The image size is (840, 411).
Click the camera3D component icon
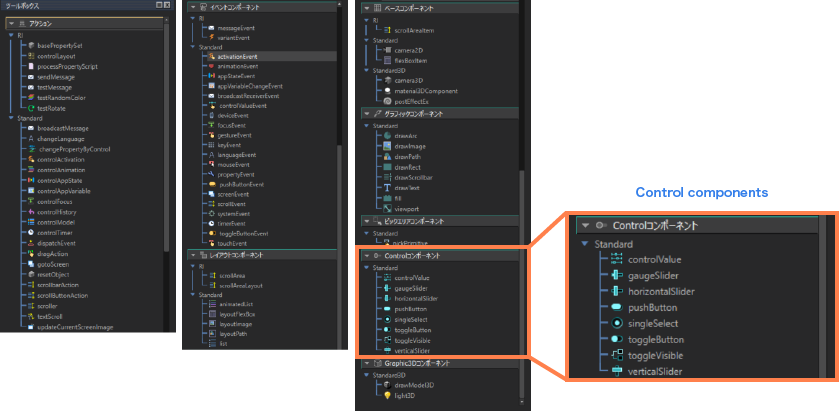click(387, 80)
